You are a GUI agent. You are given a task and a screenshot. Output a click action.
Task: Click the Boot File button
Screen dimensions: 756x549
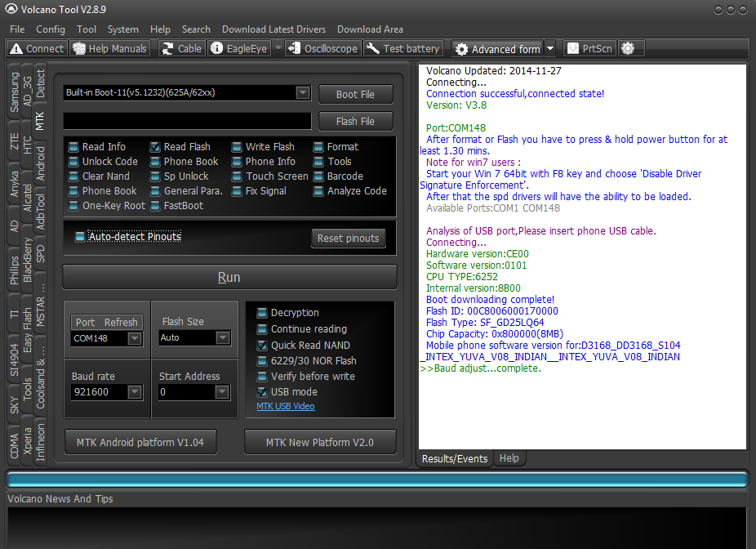[x=355, y=95]
